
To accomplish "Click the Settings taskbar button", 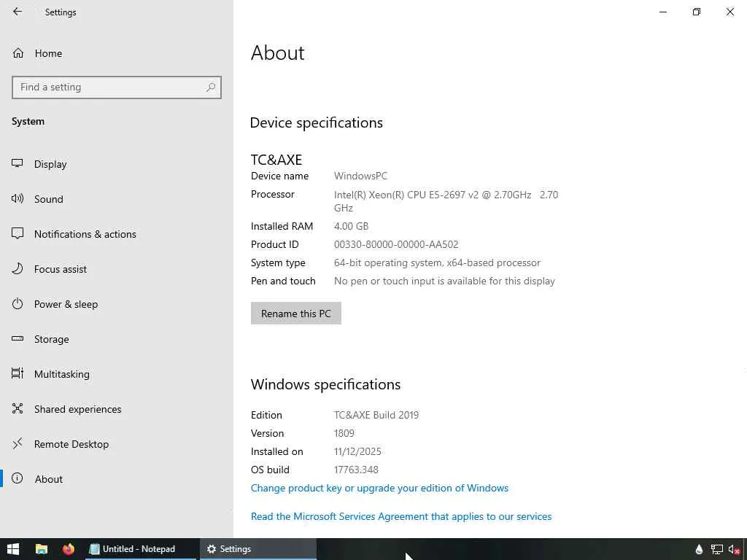I will (258, 549).
